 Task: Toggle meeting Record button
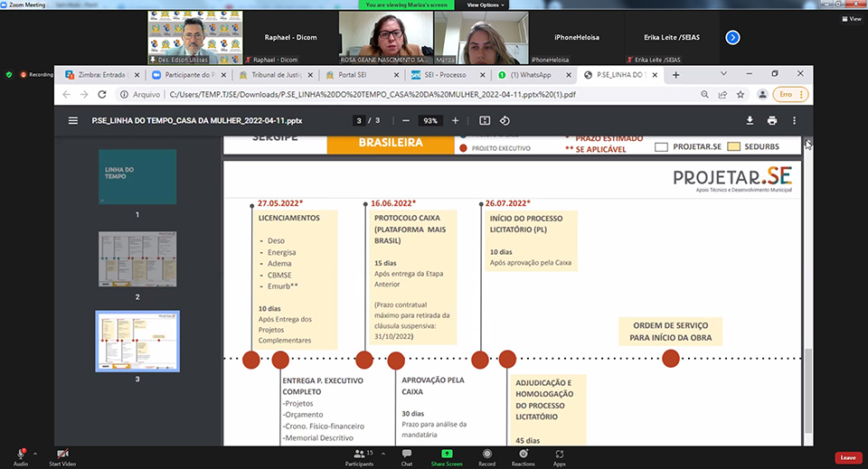click(x=486, y=455)
